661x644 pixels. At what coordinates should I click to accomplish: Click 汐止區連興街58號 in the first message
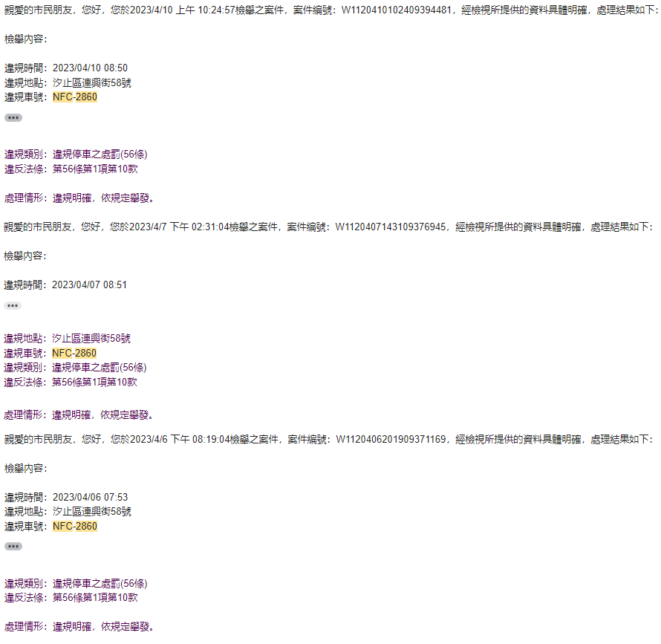92,82
